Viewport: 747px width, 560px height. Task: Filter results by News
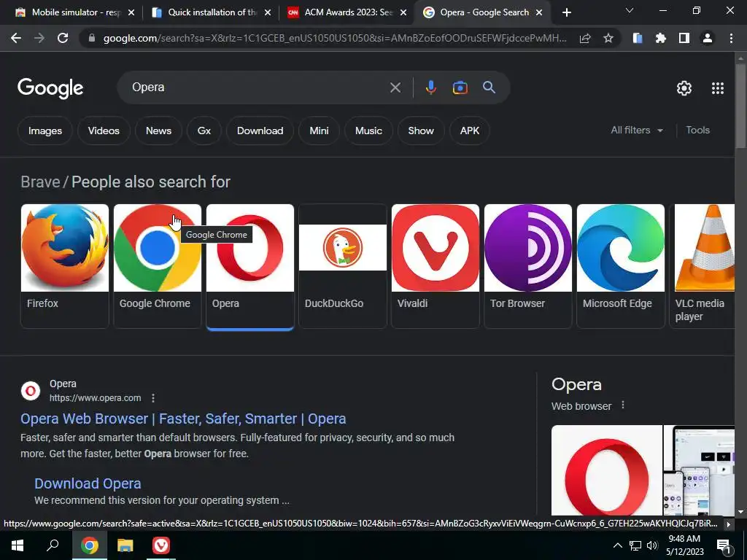[x=158, y=131]
